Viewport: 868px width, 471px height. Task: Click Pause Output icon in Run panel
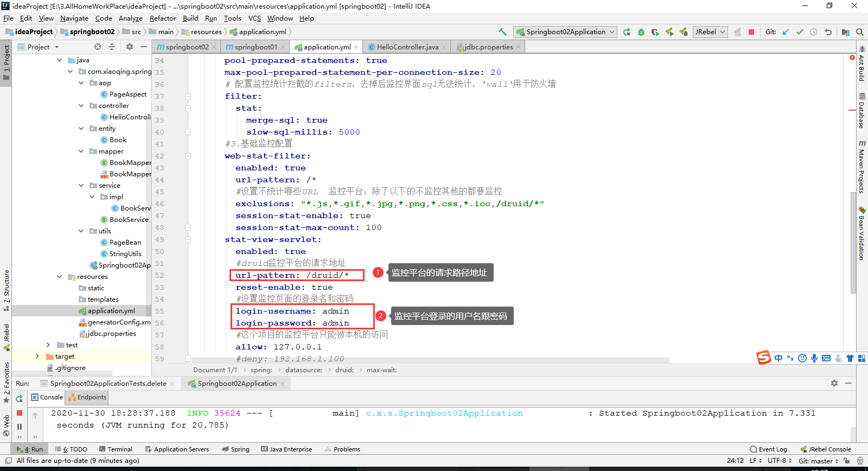pos(20,427)
